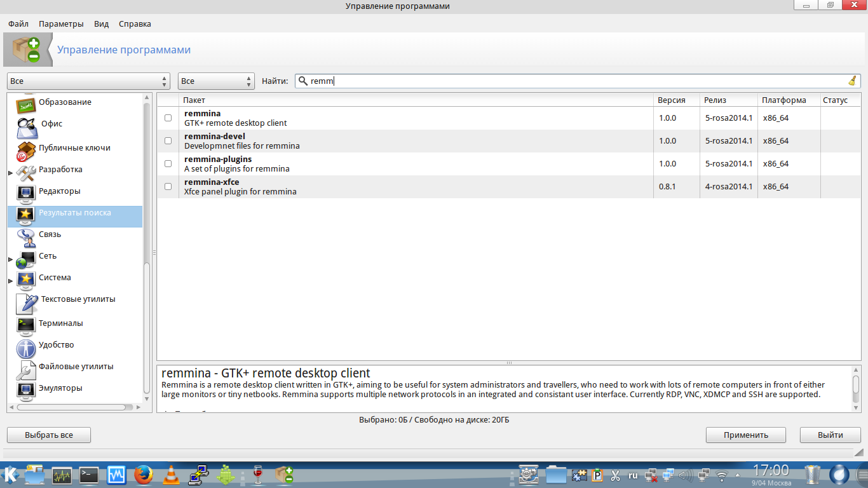Click the category list horizontal scrollbar
The width and height of the screenshot is (868, 488).
tap(75, 407)
